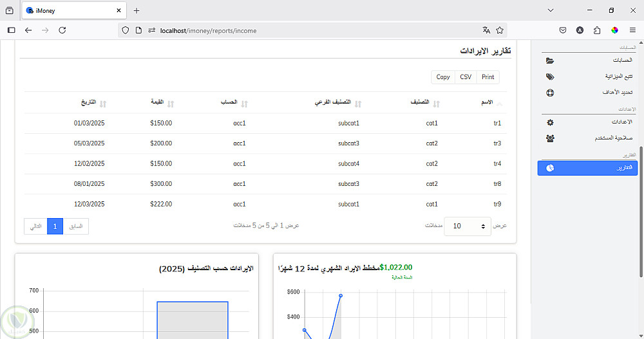Sort table by the التصنيف column
Viewport: 644px width, 339px height.
[x=424, y=103]
